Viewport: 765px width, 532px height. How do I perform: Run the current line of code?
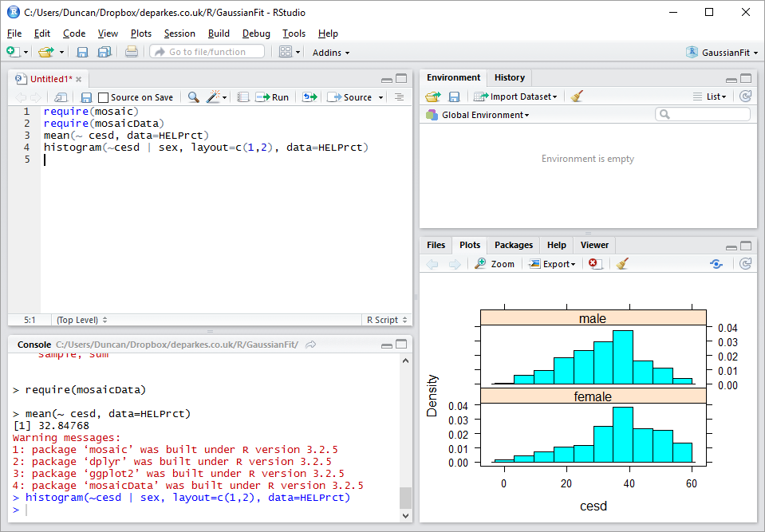coord(272,97)
